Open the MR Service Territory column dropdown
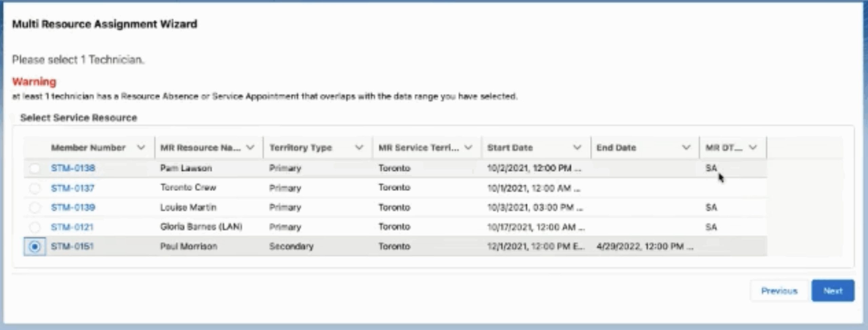The height and width of the screenshot is (330, 868). [470, 147]
